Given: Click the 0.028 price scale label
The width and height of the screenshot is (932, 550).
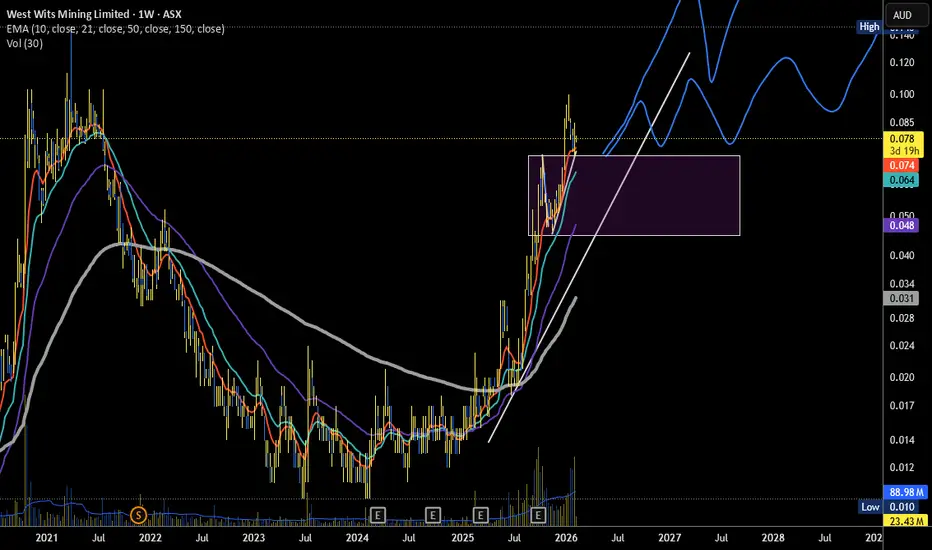Looking at the screenshot, I should pos(902,318).
